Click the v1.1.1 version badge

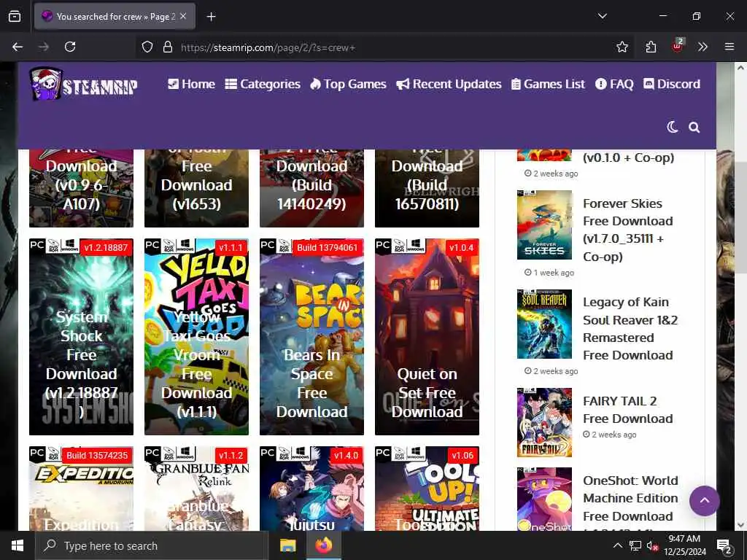point(231,248)
